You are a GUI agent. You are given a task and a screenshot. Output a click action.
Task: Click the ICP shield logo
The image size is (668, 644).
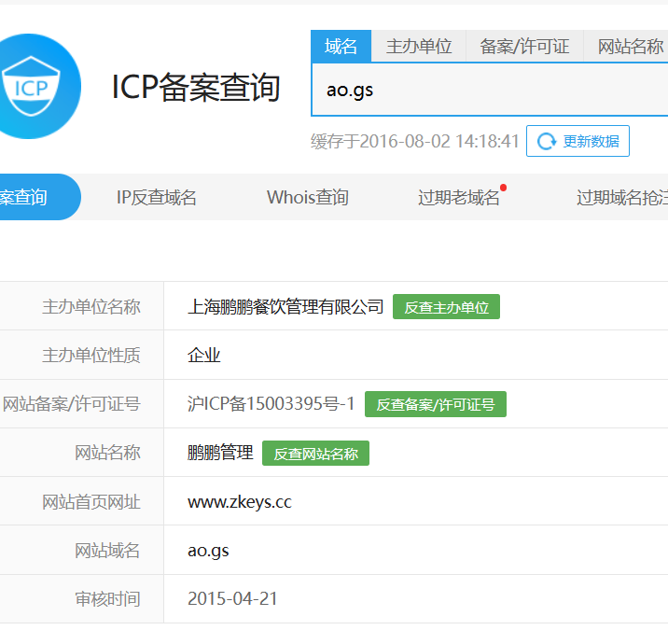29,86
